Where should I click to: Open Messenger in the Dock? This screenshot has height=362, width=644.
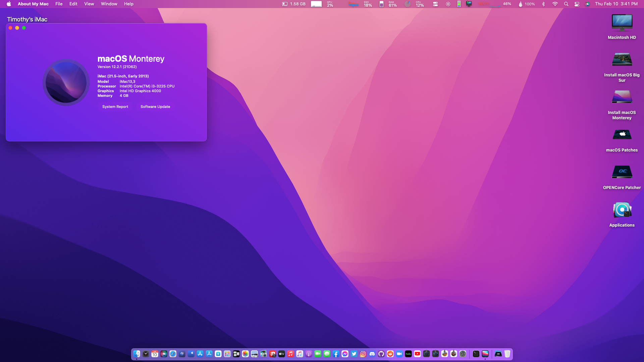click(x=345, y=354)
